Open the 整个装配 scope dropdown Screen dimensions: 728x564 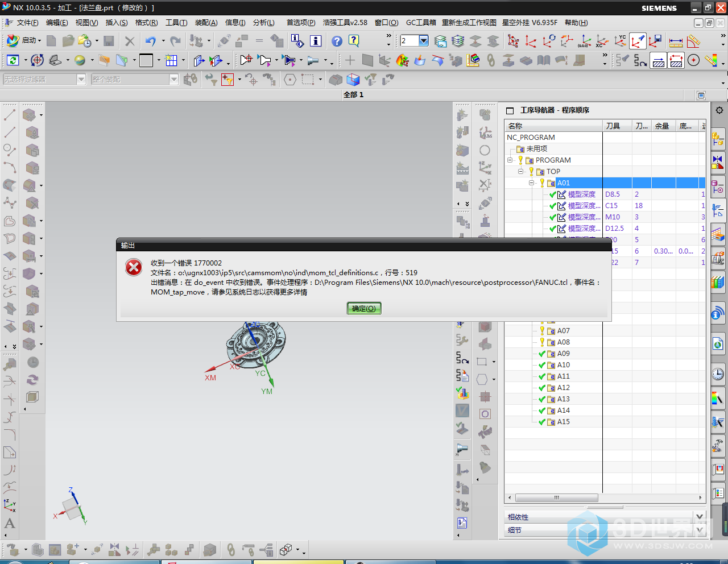click(x=135, y=80)
